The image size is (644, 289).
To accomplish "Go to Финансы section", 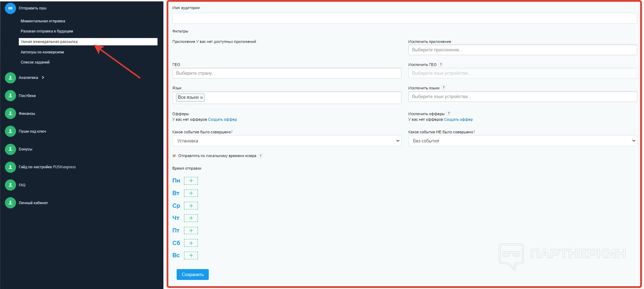I will tap(27, 113).
